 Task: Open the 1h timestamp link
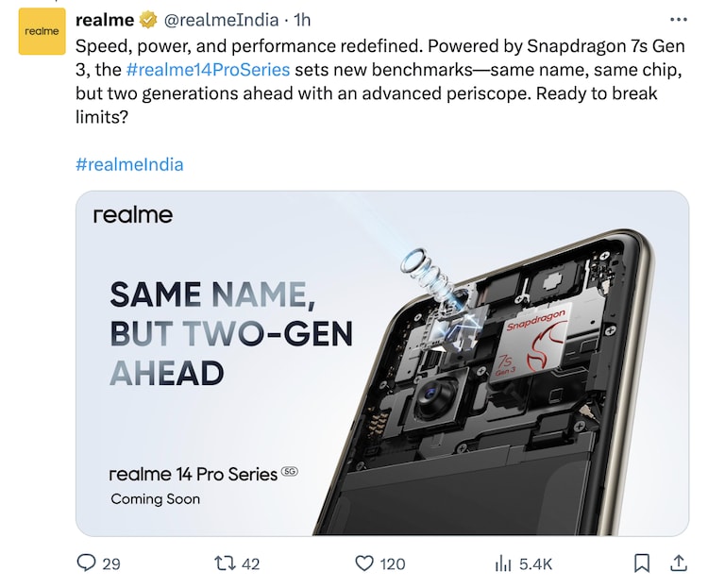(302, 20)
